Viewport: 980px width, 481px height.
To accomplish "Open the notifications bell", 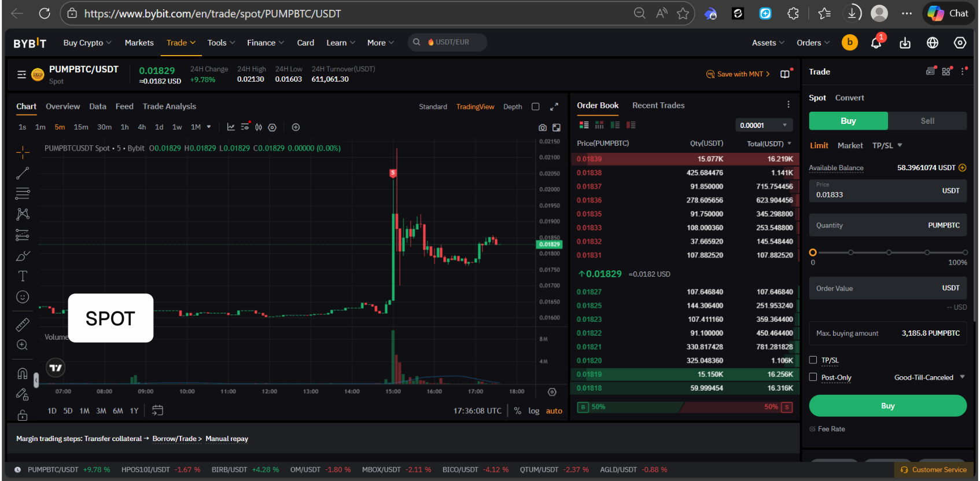I will tap(876, 43).
